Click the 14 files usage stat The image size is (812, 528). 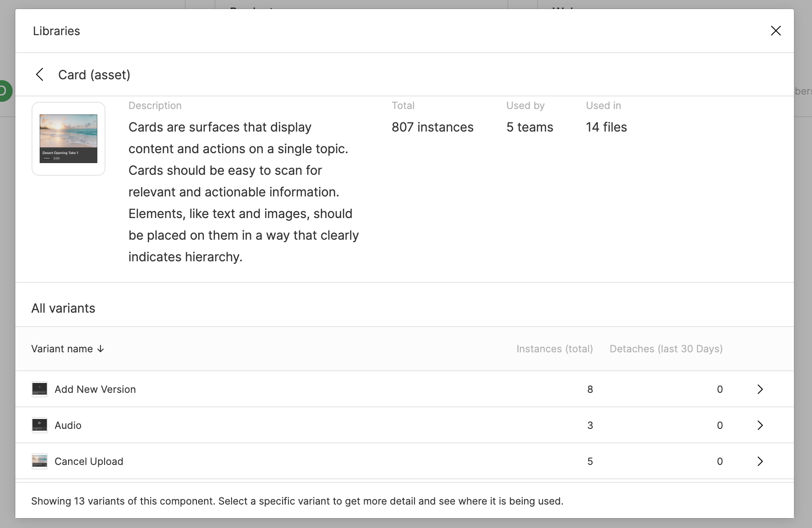606,127
